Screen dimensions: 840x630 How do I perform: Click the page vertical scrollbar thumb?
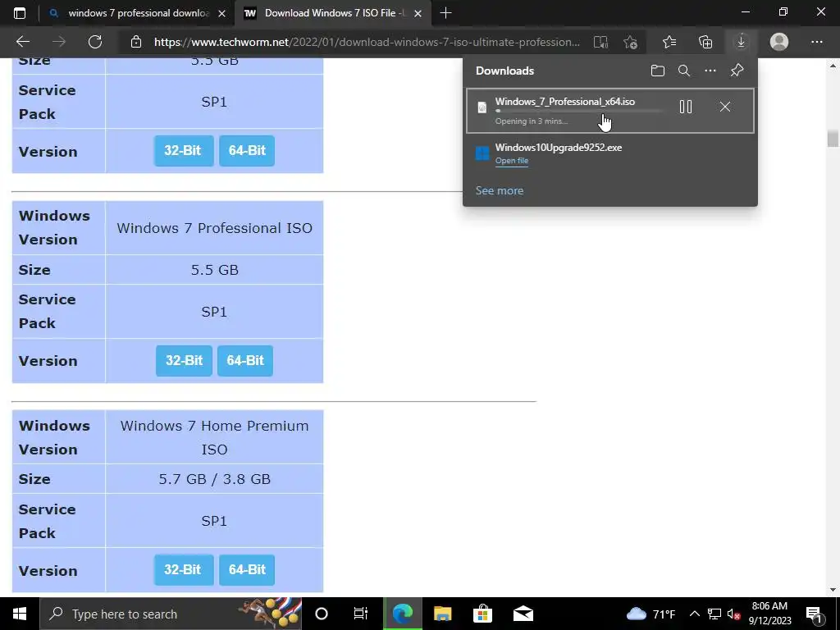[833, 138]
